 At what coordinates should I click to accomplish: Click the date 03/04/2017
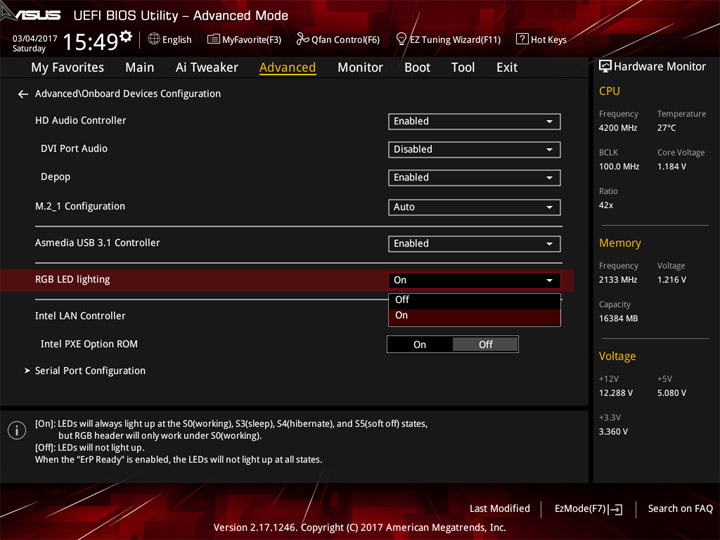(35, 38)
